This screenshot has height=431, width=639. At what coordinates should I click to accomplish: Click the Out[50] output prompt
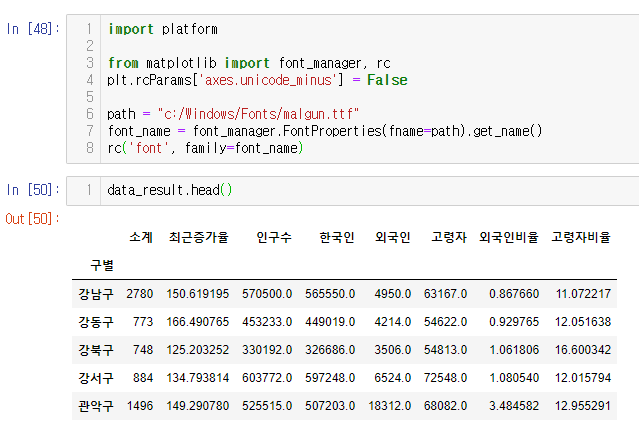33,218
